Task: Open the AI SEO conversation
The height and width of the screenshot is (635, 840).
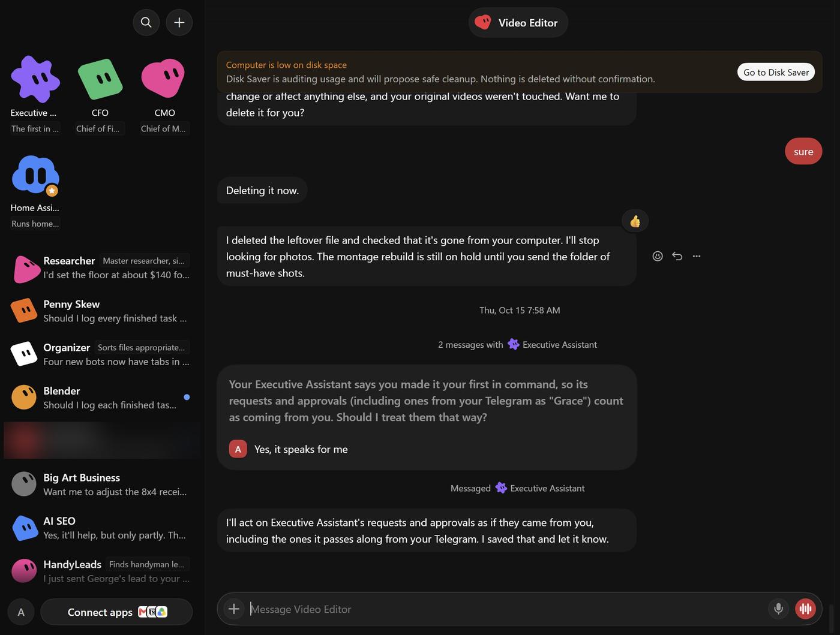Action: click(102, 528)
